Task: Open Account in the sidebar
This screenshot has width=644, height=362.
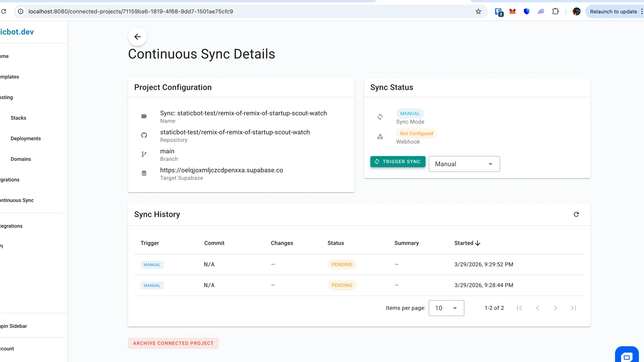Action: pyautogui.click(x=7, y=349)
